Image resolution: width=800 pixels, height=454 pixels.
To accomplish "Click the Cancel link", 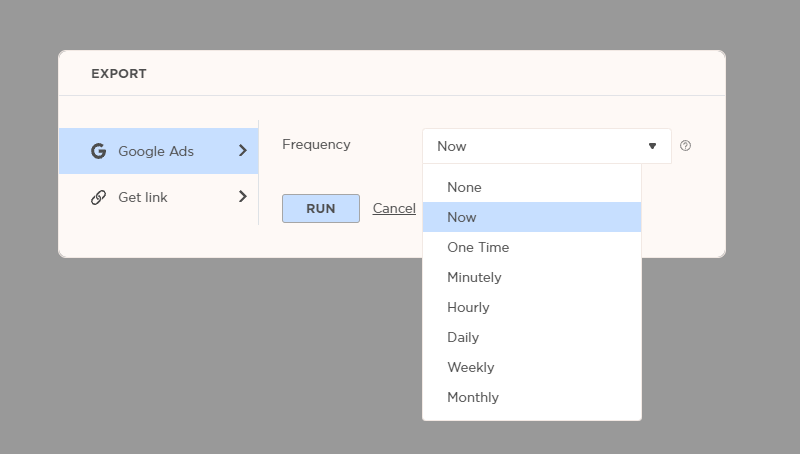I will [x=394, y=208].
